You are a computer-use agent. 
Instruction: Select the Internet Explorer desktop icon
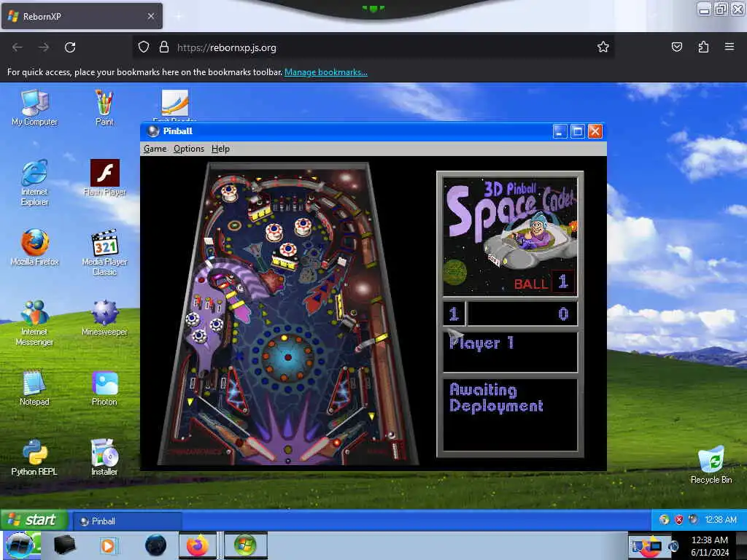[x=34, y=183]
